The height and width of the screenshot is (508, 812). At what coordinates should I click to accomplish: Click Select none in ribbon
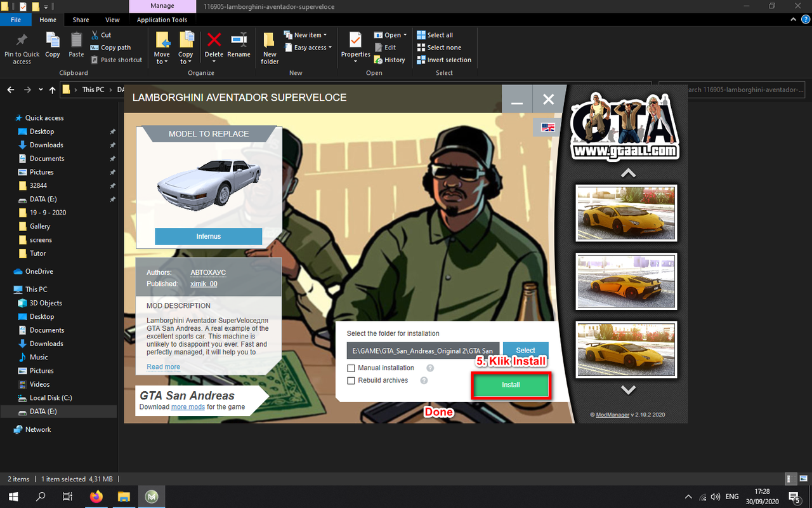(438, 48)
